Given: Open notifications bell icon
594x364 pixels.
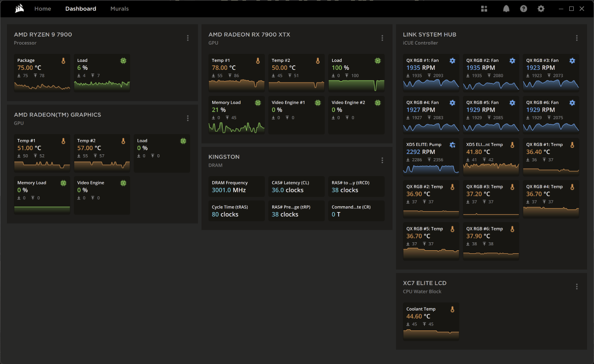Looking at the screenshot, I should pos(506,9).
